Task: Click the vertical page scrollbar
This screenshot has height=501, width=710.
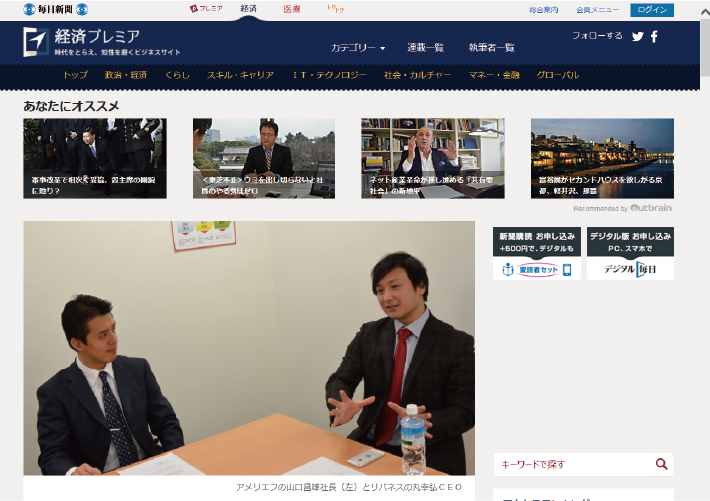Action: (704, 250)
